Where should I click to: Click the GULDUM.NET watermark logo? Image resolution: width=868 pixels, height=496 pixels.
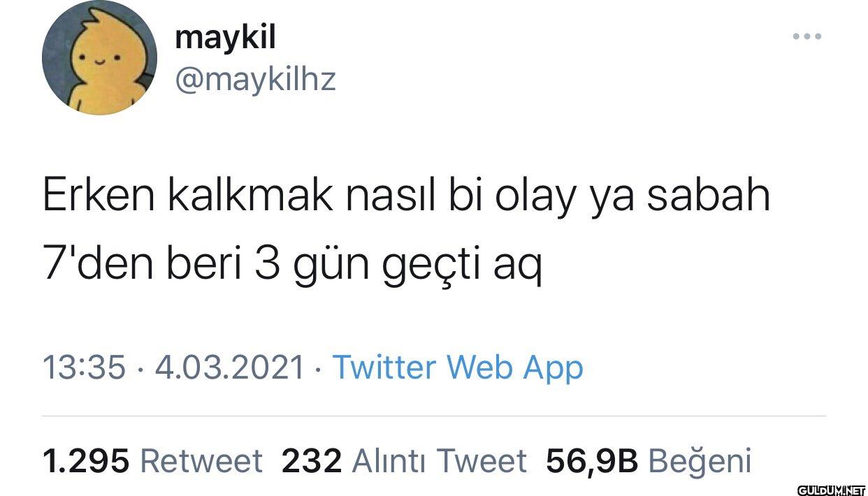(x=831, y=487)
